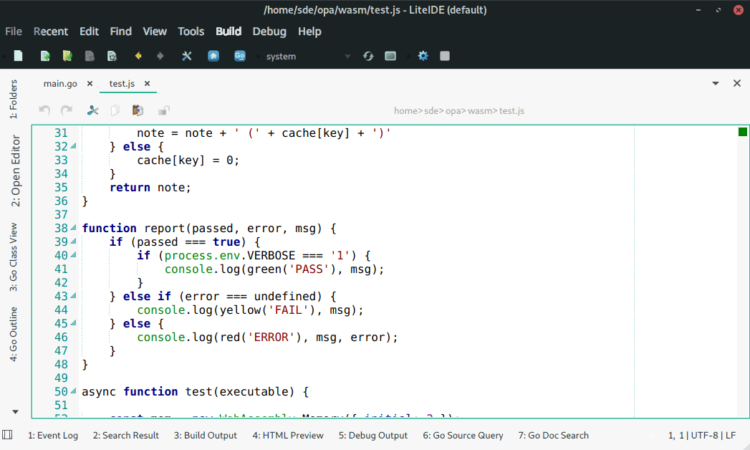Open the Find menu
The image size is (750, 450).
[121, 32]
